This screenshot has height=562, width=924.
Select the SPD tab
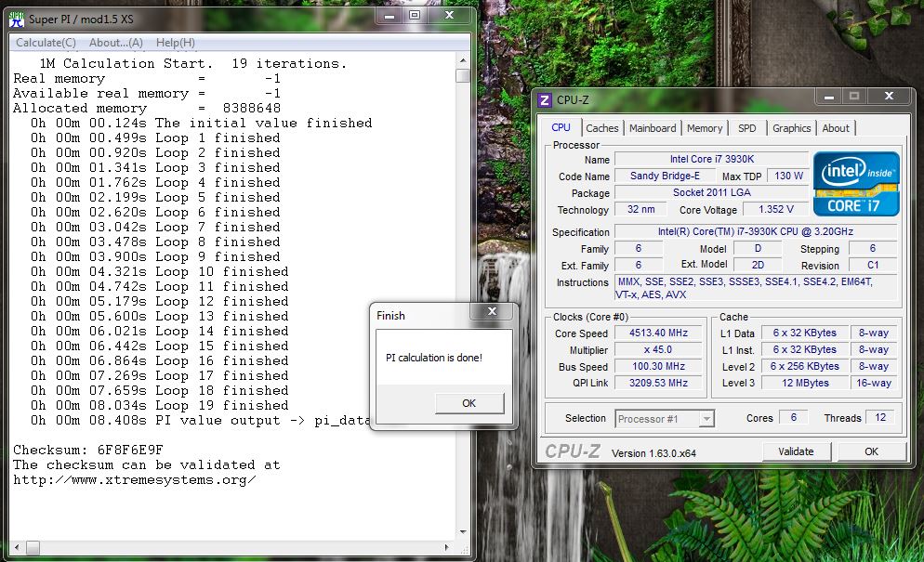pyautogui.click(x=747, y=128)
